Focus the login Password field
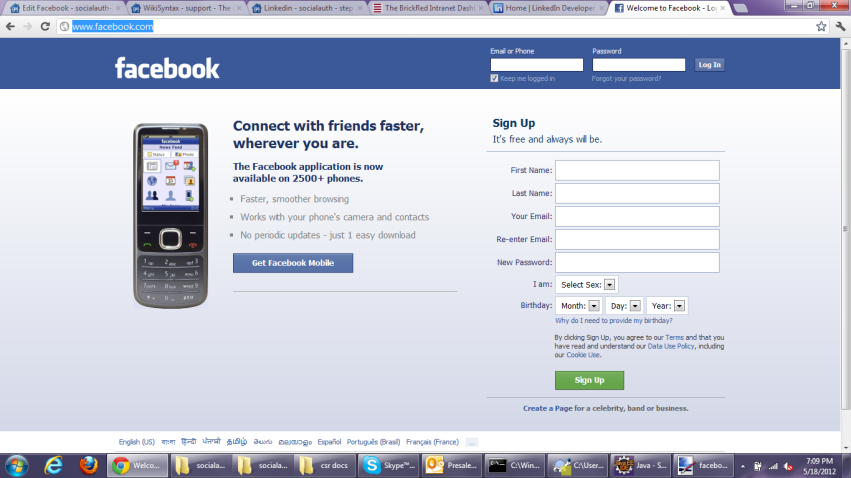 (639, 65)
